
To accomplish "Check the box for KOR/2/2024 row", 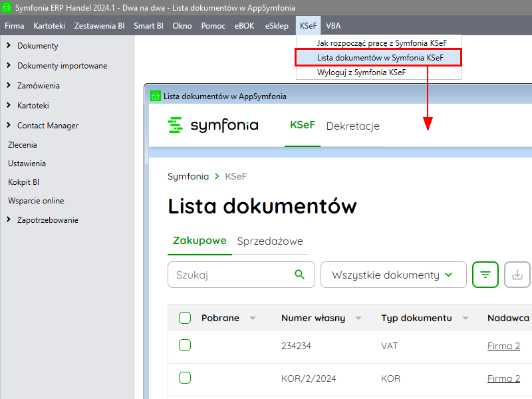I will [x=185, y=378].
